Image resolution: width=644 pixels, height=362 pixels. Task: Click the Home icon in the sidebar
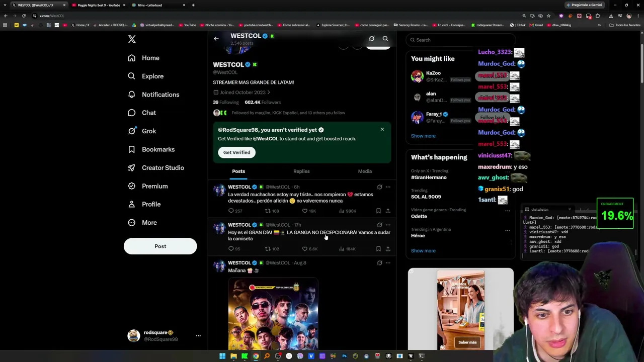click(132, 58)
